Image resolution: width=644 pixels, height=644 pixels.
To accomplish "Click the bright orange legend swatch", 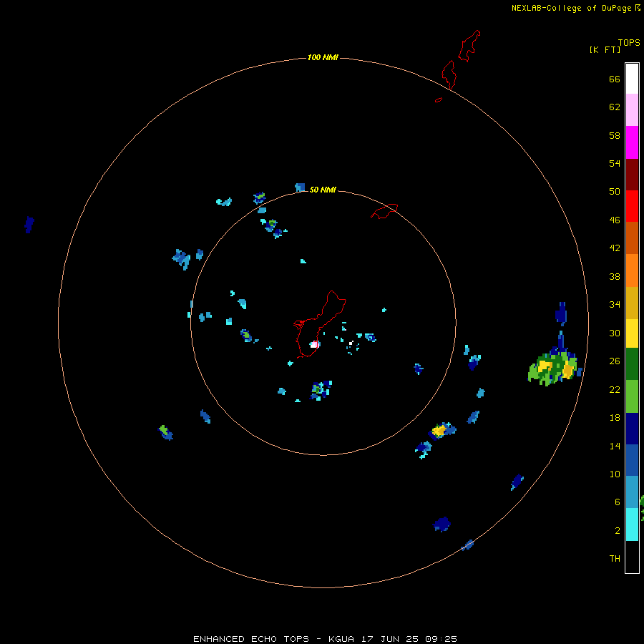I will 632,270.
